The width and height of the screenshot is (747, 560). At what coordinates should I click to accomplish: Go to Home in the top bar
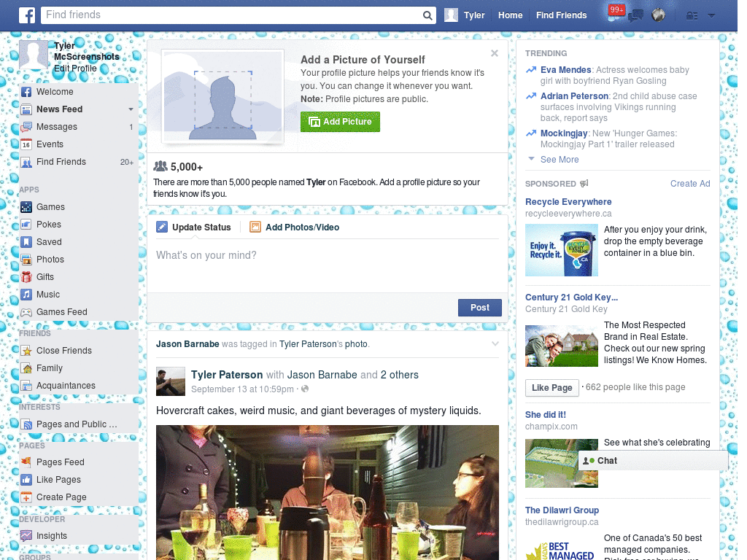click(510, 15)
